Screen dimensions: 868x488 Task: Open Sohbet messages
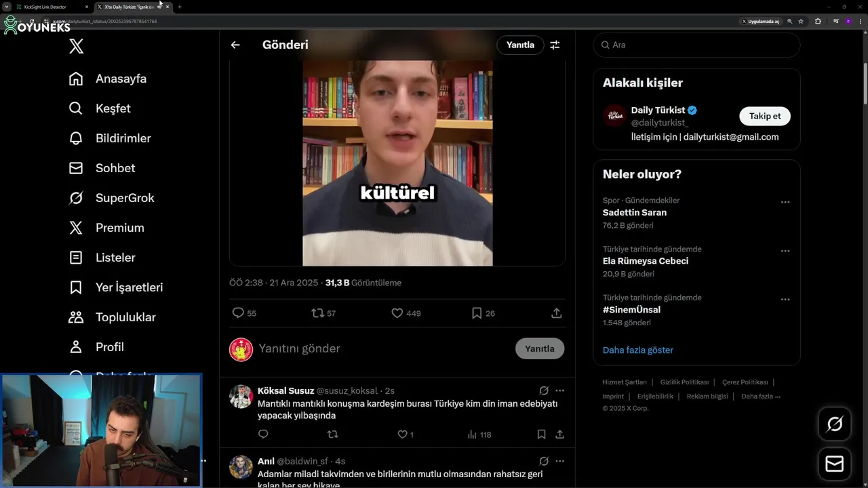[102, 168]
